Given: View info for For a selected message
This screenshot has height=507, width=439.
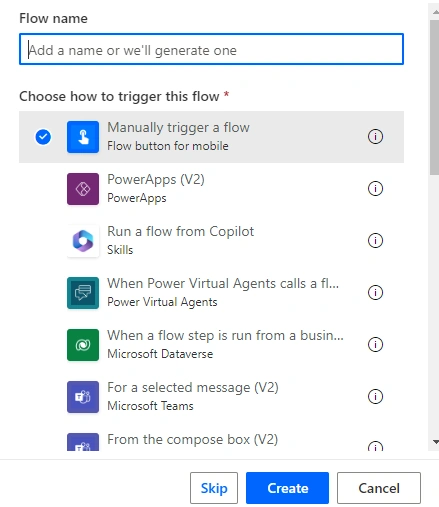Looking at the screenshot, I should pos(375,397).
